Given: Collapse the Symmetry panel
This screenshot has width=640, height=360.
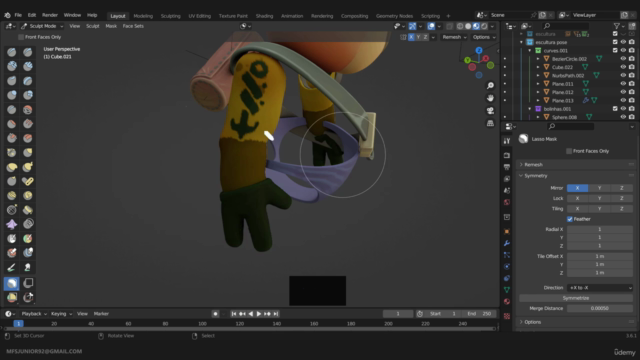Looking at the screenshot, I should tap(536, 176).
